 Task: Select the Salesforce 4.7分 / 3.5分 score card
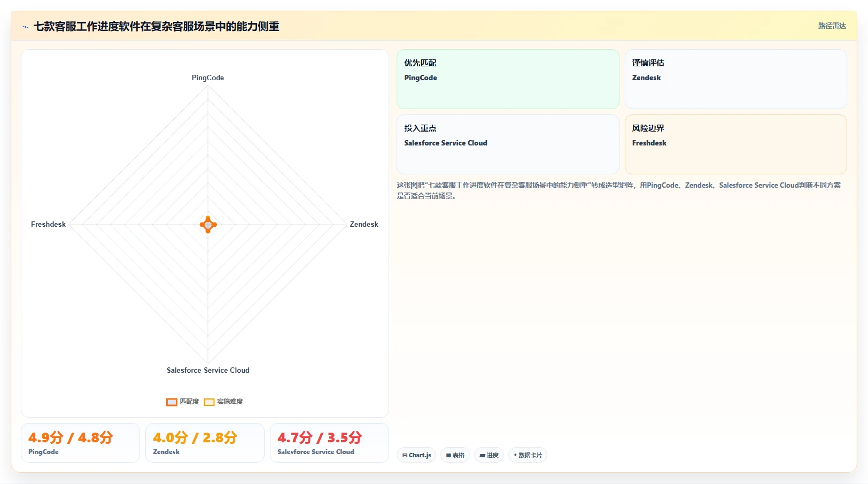click(x=329, y=443)
